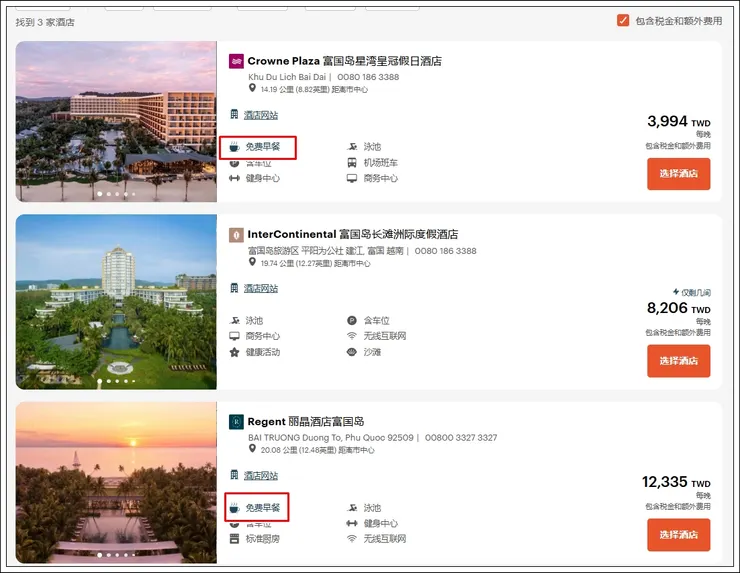Image resolution: width=740 pixels, height=573 pixels.
Task: Click the wellness star icon in InterContinental
Action: click(x=234, y=352)
